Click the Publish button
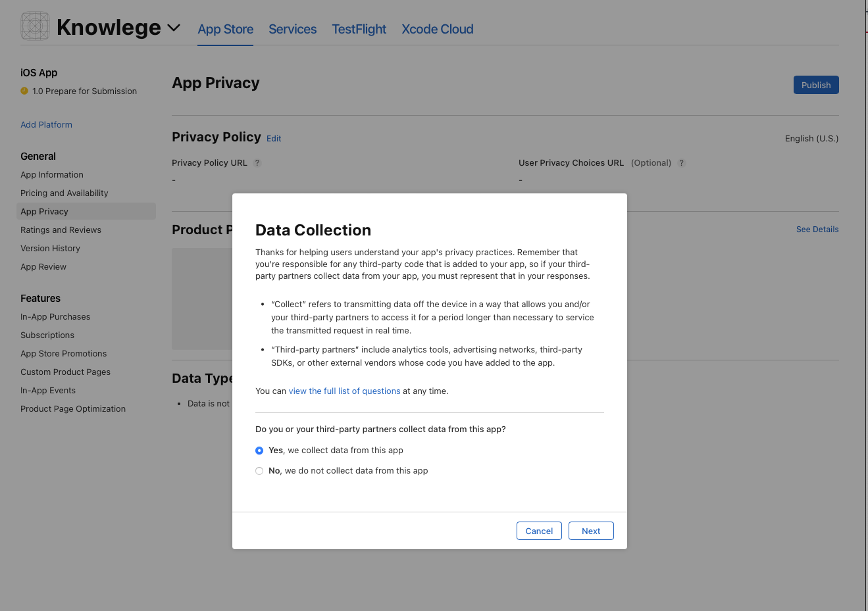868x611 pixels. point(816,85)
